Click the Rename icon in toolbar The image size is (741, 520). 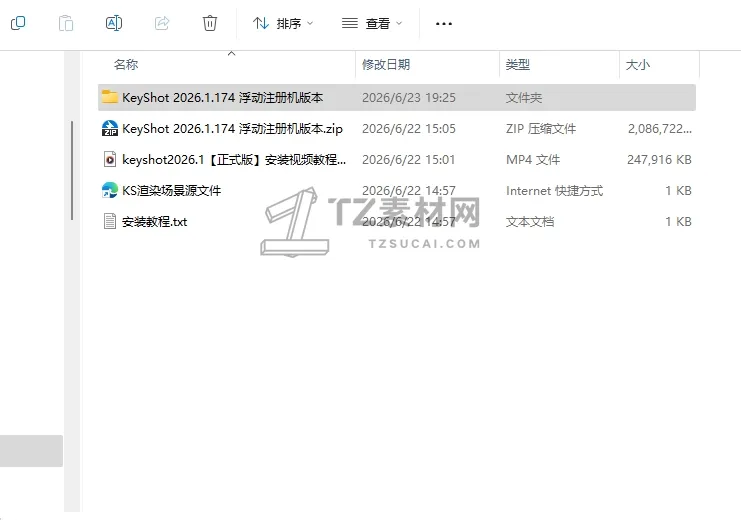click(114, 23)
